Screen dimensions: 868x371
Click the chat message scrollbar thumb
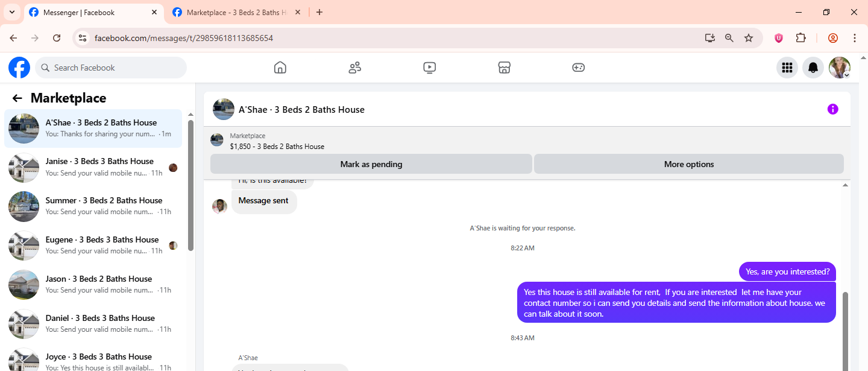click(x=845, y=331)
